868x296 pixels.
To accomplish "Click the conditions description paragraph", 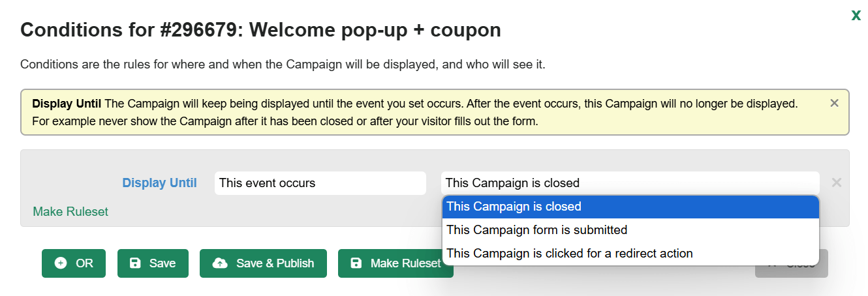I will coord(283,65).
